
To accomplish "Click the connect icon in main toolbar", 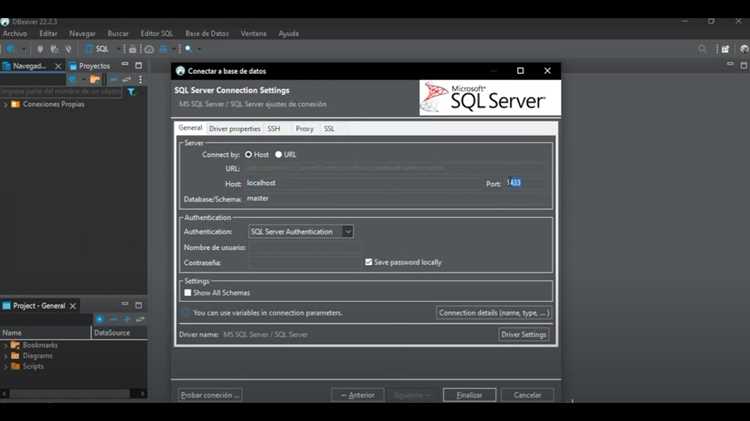I will (40, 49).
